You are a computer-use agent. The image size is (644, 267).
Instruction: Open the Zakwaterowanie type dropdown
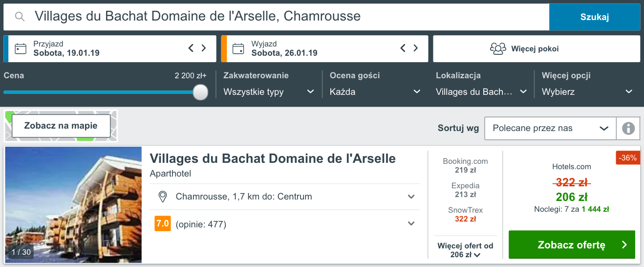tap(269, 91)
